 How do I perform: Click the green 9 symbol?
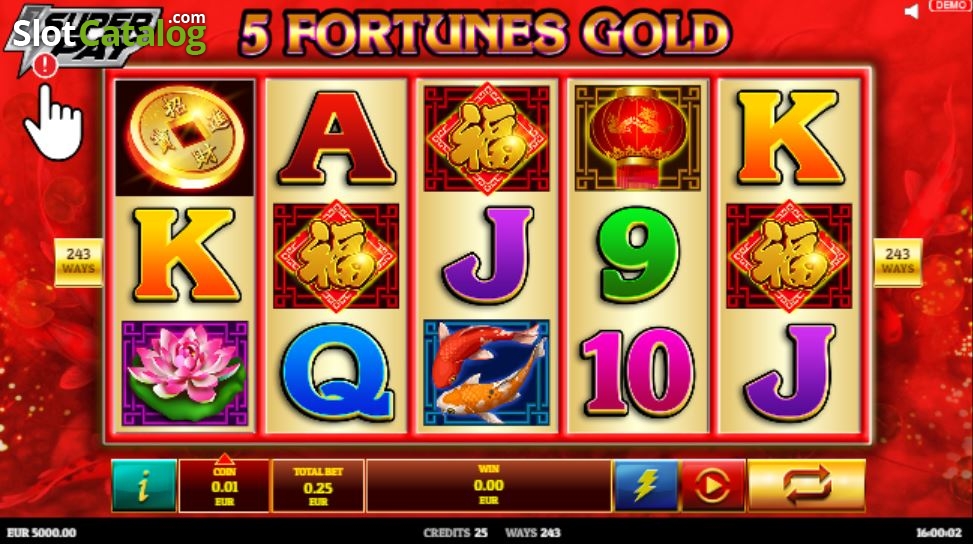point(637,255)
